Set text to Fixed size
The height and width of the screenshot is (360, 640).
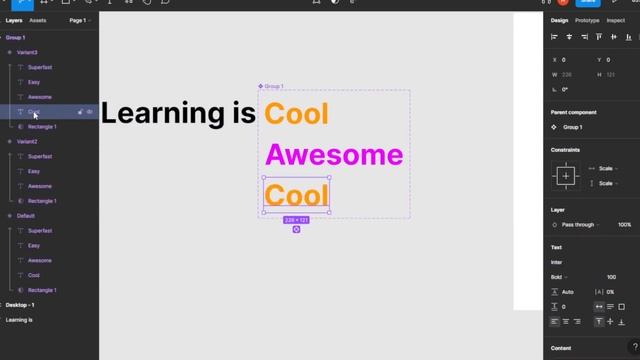[622, 307]
